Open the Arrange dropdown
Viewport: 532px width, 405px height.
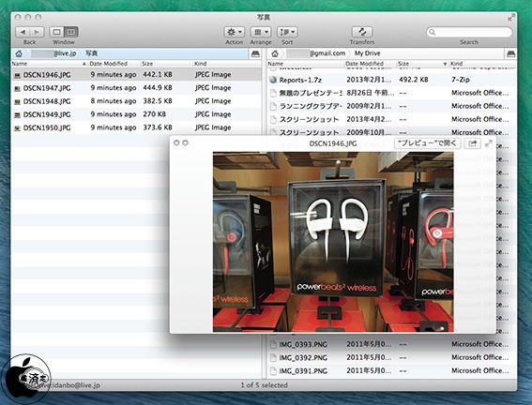[x=261, y=32]
